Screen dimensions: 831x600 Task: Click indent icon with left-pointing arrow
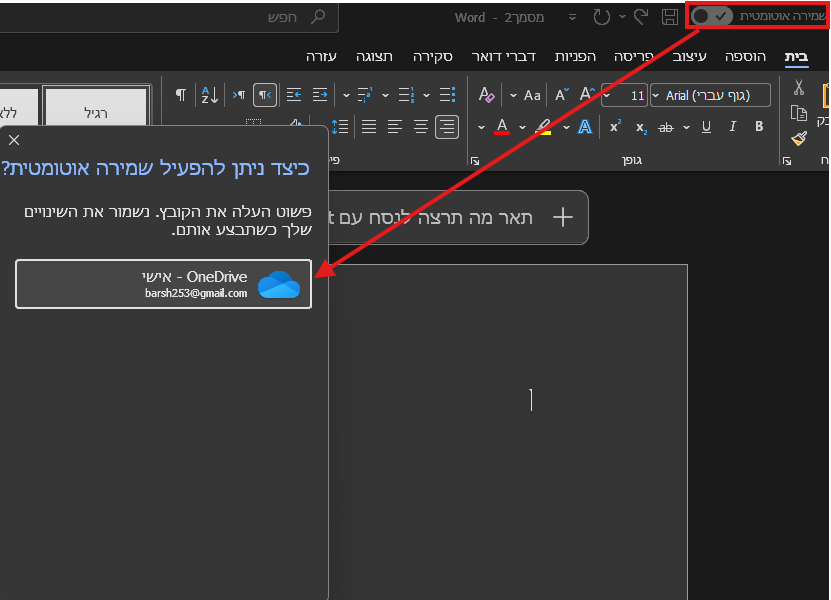[x=294, y=95]
